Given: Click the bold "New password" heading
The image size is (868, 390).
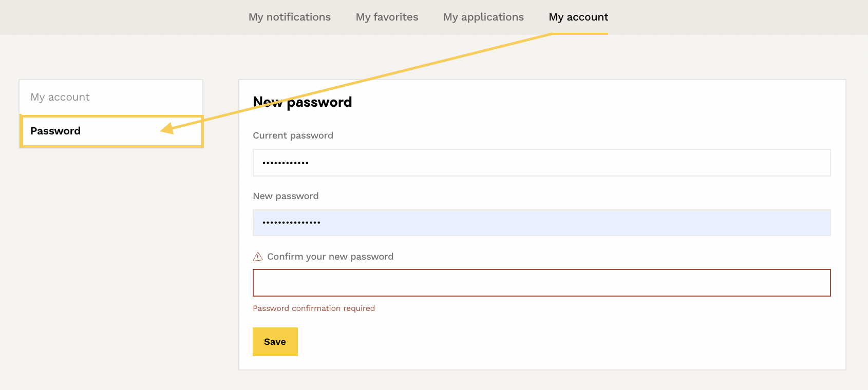Looking at the screenshot, I should point(303,102).
